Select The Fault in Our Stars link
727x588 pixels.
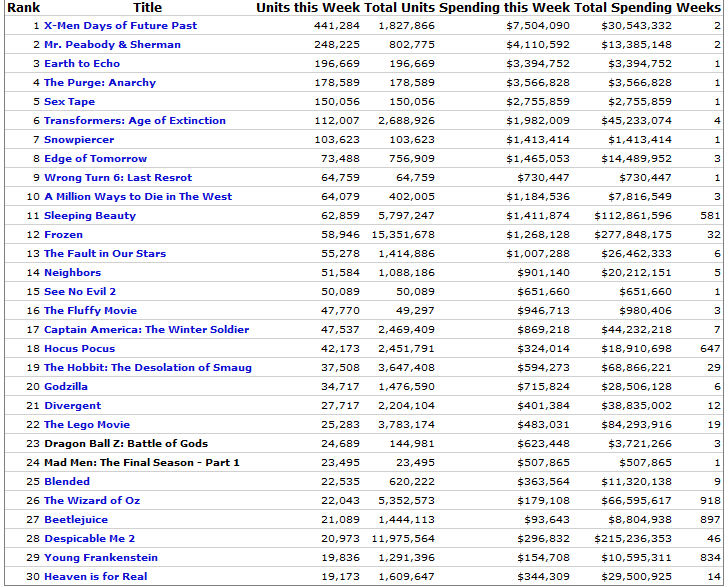(105, 254)
